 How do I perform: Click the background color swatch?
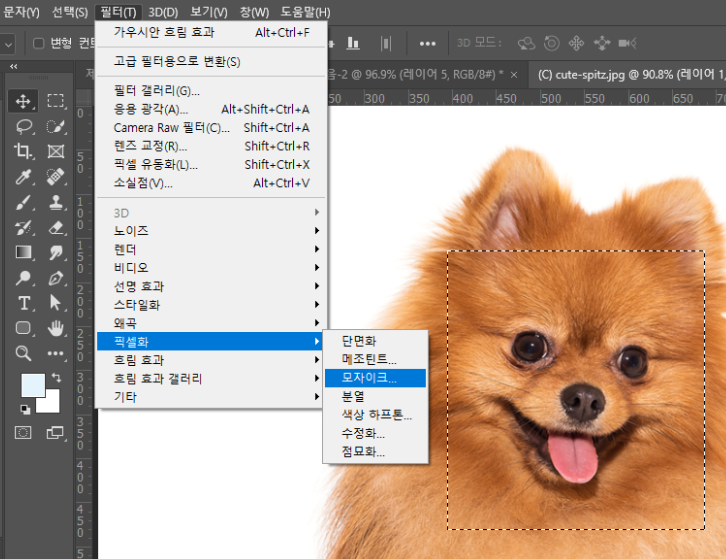pos(52,404)
